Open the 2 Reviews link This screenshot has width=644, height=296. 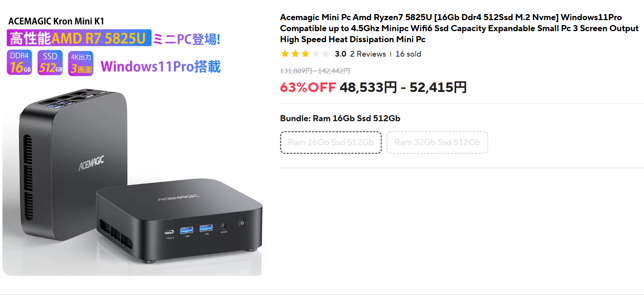[x=368, y=54]
